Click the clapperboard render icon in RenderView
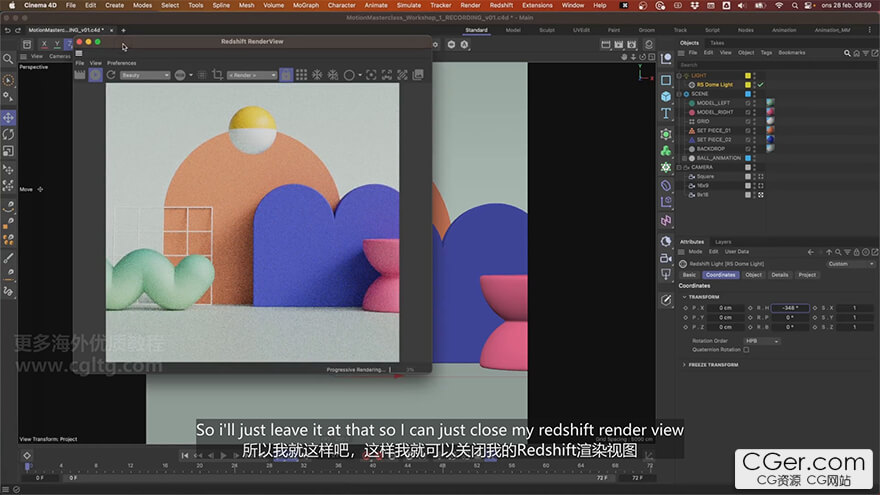Image resolution: width=880 pixels, height=495 pixels. 80,75
